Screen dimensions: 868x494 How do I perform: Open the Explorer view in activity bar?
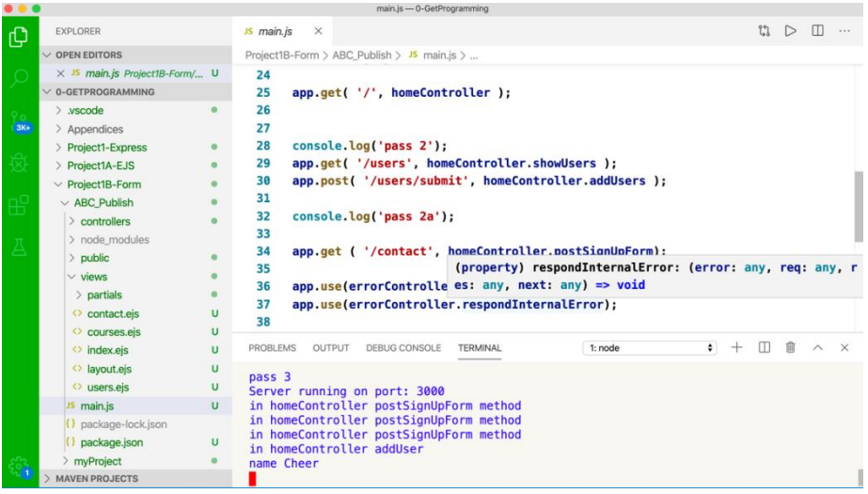(18, 38)
